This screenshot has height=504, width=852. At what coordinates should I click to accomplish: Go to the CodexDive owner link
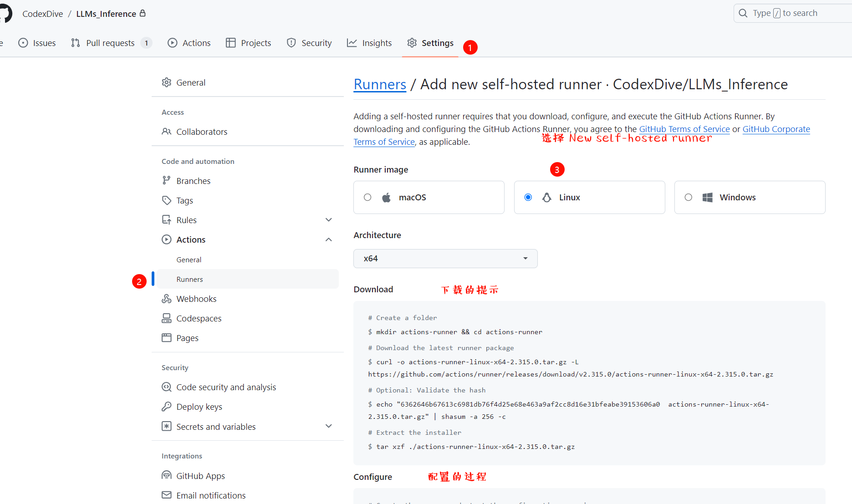(43, 14)
